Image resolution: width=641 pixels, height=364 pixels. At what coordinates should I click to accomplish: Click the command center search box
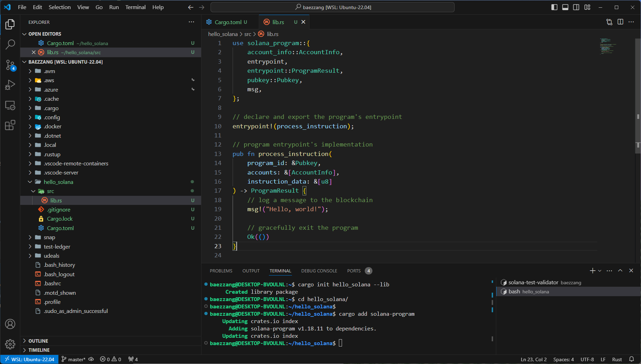[x=333, y=7]
